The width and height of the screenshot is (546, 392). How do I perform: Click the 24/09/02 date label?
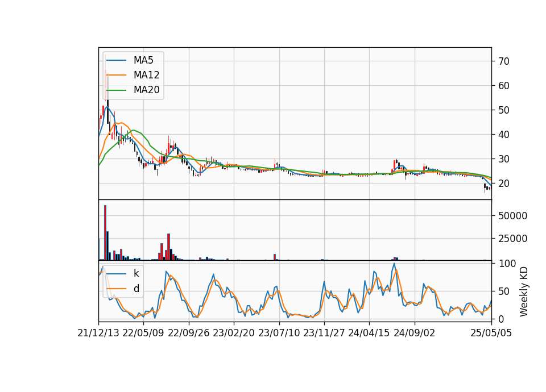point(415,333)
